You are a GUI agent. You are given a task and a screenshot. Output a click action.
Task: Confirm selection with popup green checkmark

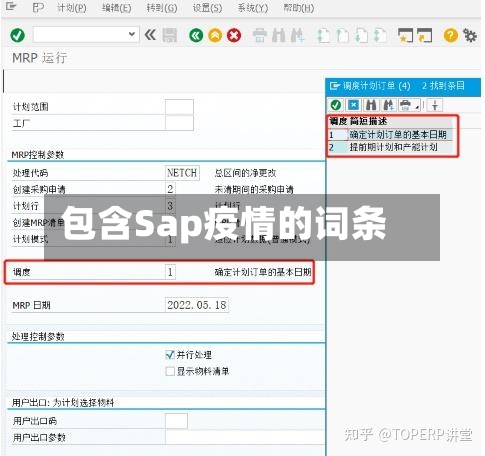pyautogui.click(x=336, y=105)
